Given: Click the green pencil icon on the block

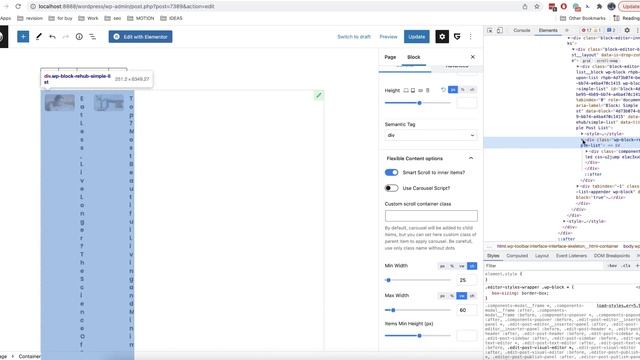Looking at the screenshot, I should pos(319,95).
